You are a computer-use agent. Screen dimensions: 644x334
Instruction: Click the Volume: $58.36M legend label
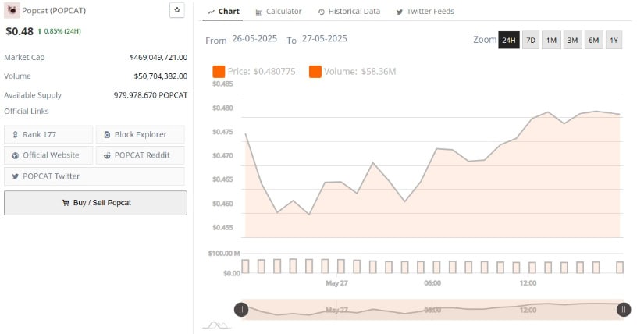pyautogui.click(x=360, y=72)
